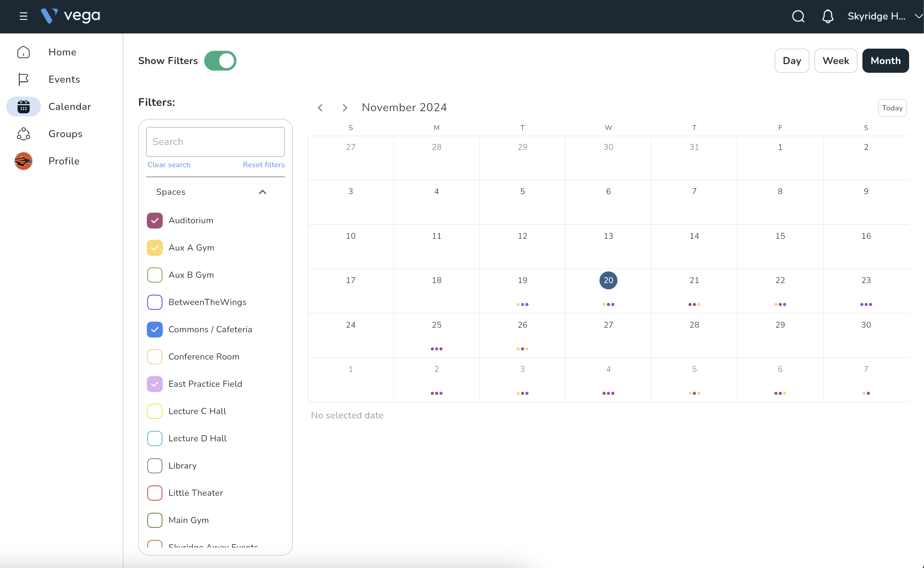Click the Home house icon
This screenshot has height=568, width=924.
point(23,52)
